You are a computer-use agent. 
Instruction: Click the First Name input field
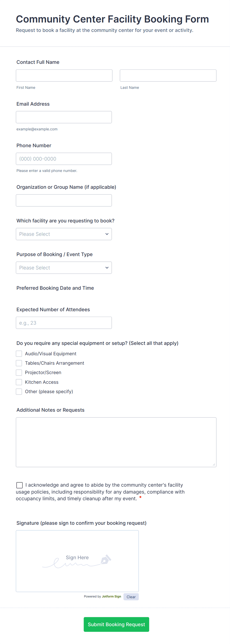coord(64,75)
